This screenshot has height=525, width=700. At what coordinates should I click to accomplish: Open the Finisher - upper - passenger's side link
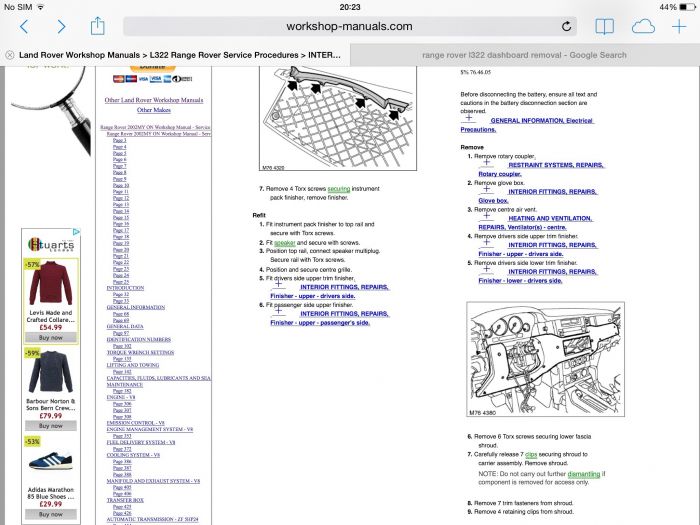(x=320, y=322)
